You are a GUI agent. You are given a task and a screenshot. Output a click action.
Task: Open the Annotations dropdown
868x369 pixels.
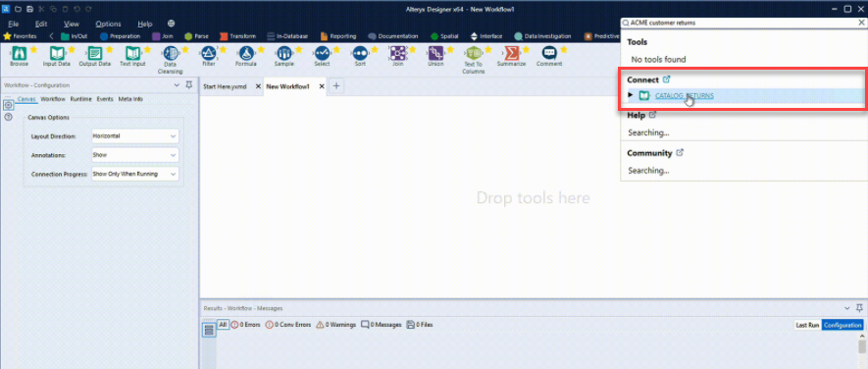tap(135, 155)
